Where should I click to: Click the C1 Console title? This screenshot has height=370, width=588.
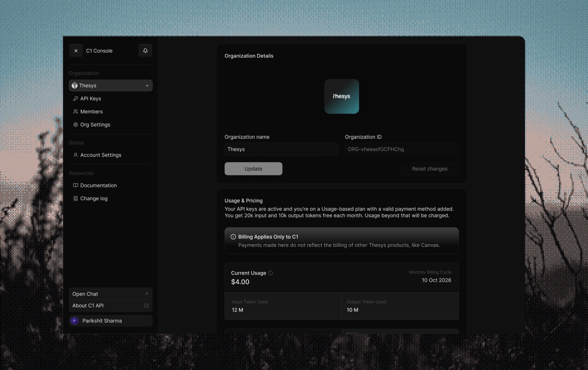pyautogui.click(x=100, y=51)
